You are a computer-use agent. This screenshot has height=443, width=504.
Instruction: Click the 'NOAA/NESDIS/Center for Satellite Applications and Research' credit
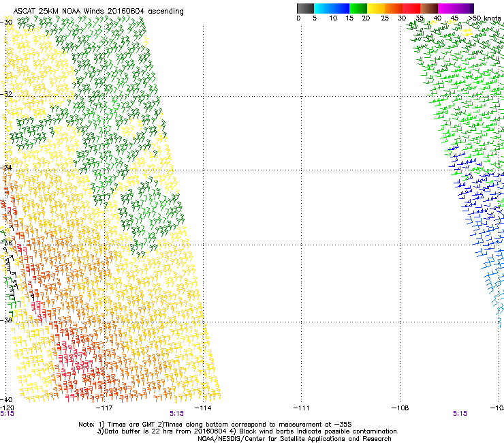point(294,439)
